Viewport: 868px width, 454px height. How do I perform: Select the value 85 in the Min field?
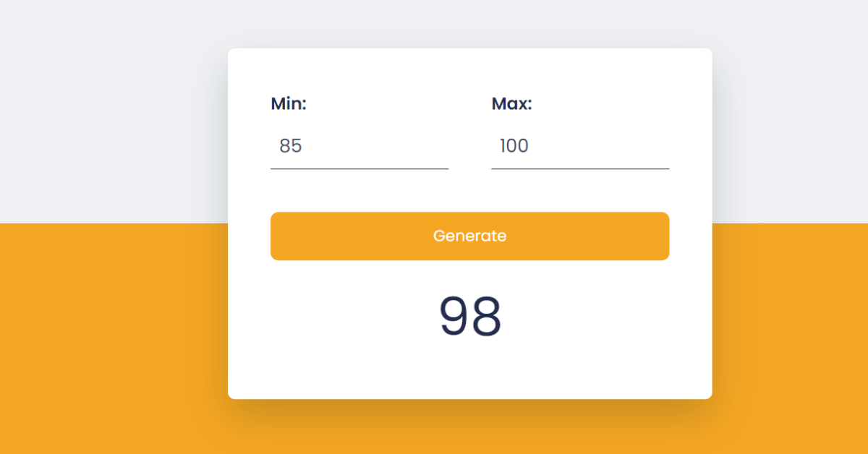click(291, 146)
